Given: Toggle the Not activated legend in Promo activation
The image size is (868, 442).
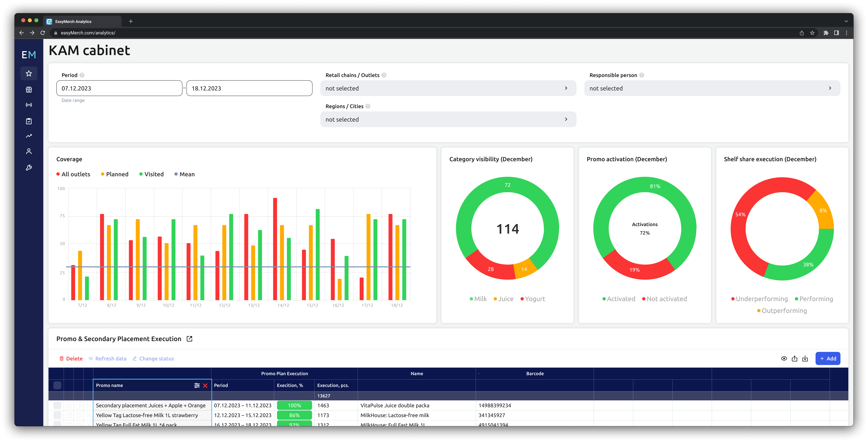Looking at the screenshot, I should tap(664, 299).
